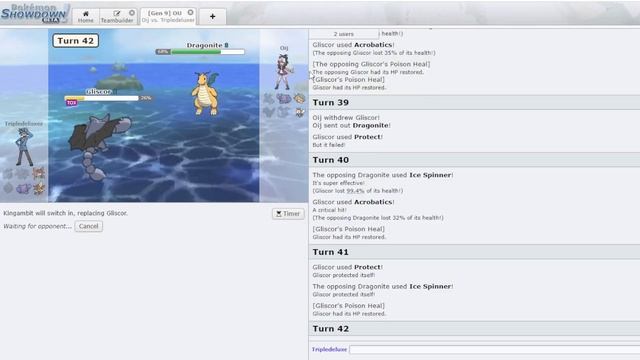Click purple Gliscor icon in Oij's team

284,98
